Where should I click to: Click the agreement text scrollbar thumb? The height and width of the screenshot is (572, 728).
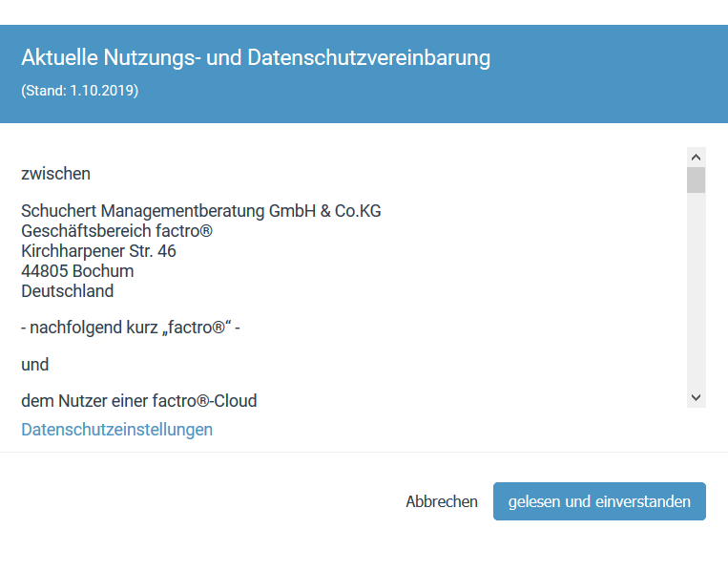pyautogui.click(x=696, y=180)
